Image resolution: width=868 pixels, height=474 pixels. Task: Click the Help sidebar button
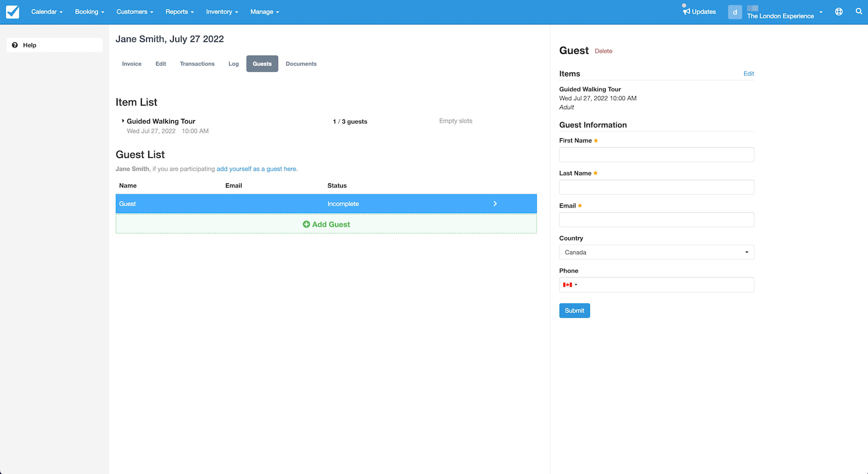pyautogui.click(x=55, y=45)
